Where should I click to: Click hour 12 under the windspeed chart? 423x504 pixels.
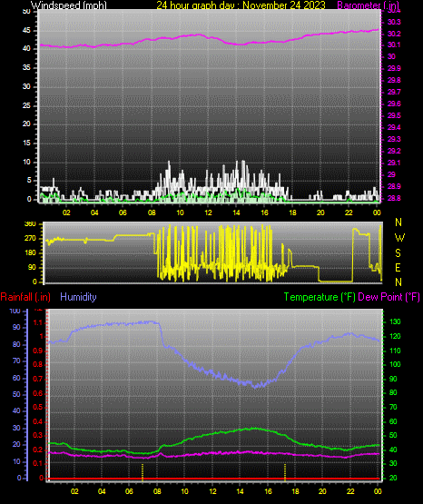[x=208, y=212]
